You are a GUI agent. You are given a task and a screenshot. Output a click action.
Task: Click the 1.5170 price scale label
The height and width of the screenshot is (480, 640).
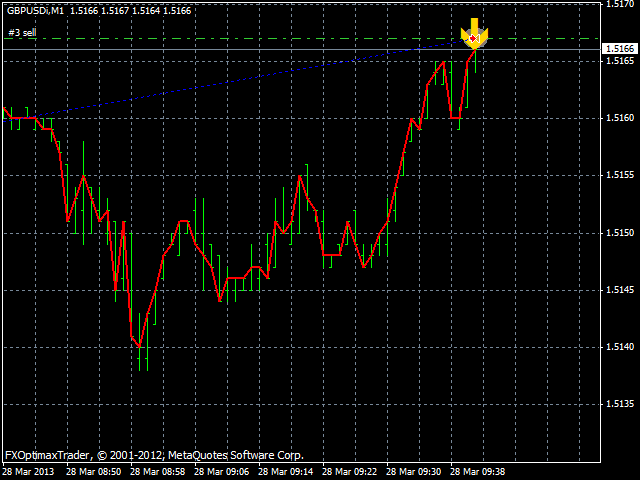[x=620, y=4]
